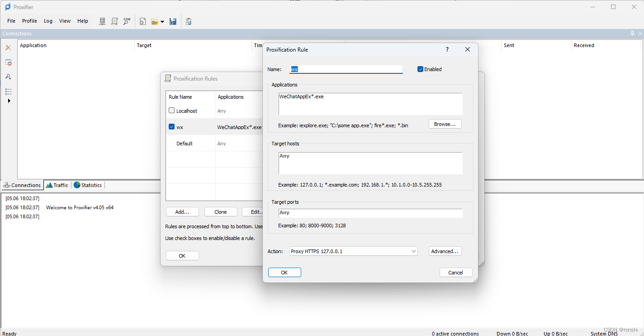Select the Default rule row

pos(214,144)
